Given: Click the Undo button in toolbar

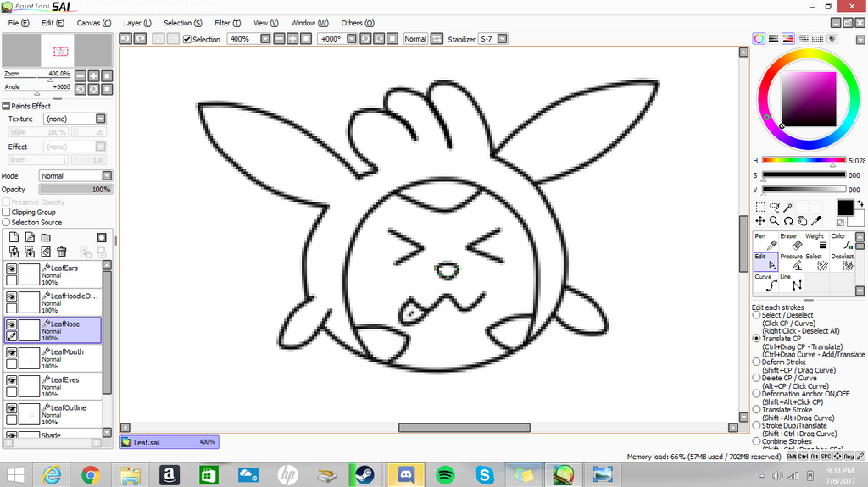Looking at the screenshot, I should pyautogui.click(x=125, y=39).
